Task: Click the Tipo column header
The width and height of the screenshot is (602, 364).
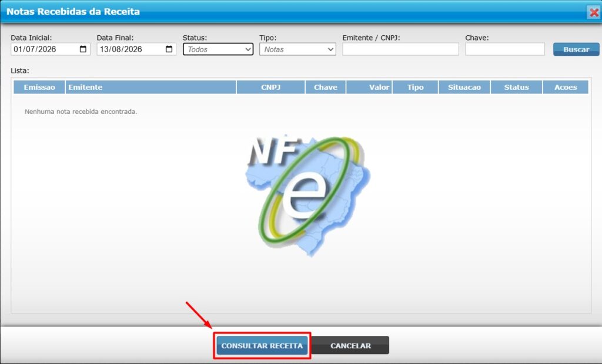Action: pyautogui.click(x=415, y=87)
